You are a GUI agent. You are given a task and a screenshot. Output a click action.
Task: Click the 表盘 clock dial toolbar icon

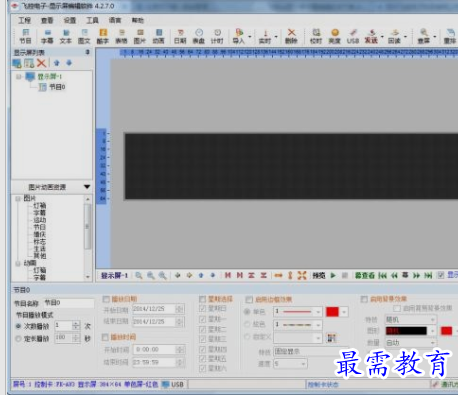coord(199,36)
